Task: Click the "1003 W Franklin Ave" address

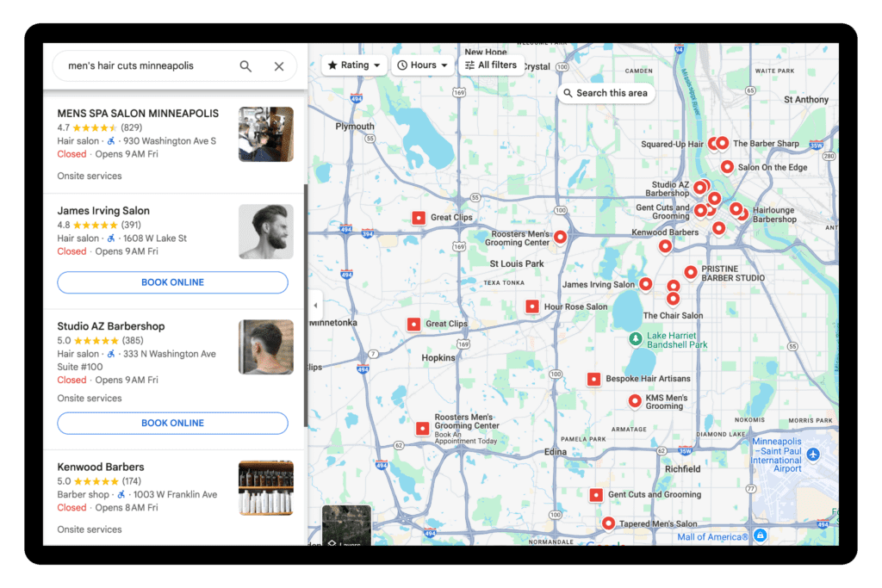Action: click(175, 495)
